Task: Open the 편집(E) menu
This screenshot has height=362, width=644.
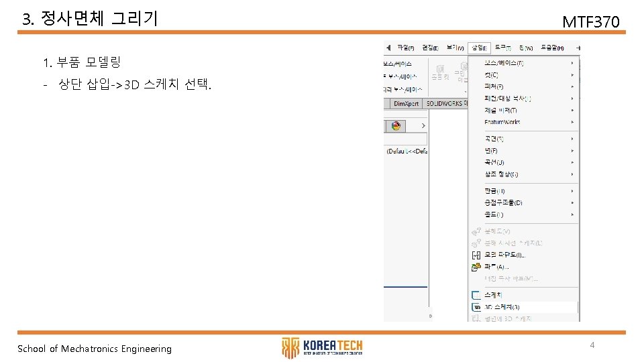Action: 430,48
